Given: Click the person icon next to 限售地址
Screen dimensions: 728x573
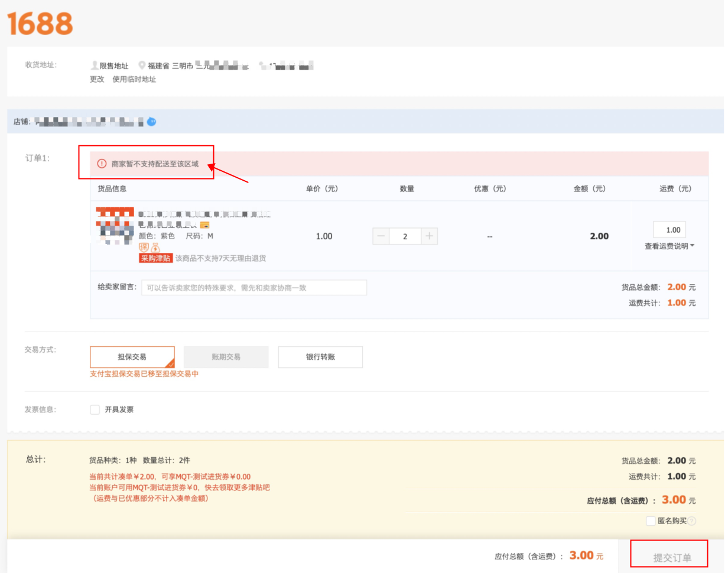Looking at the screenshot, I should tap(94, 65).
